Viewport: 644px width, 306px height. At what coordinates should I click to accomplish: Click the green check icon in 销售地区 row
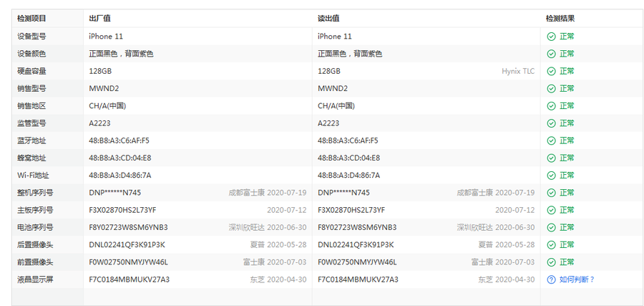pyautogui.click(x=551, y=106)
